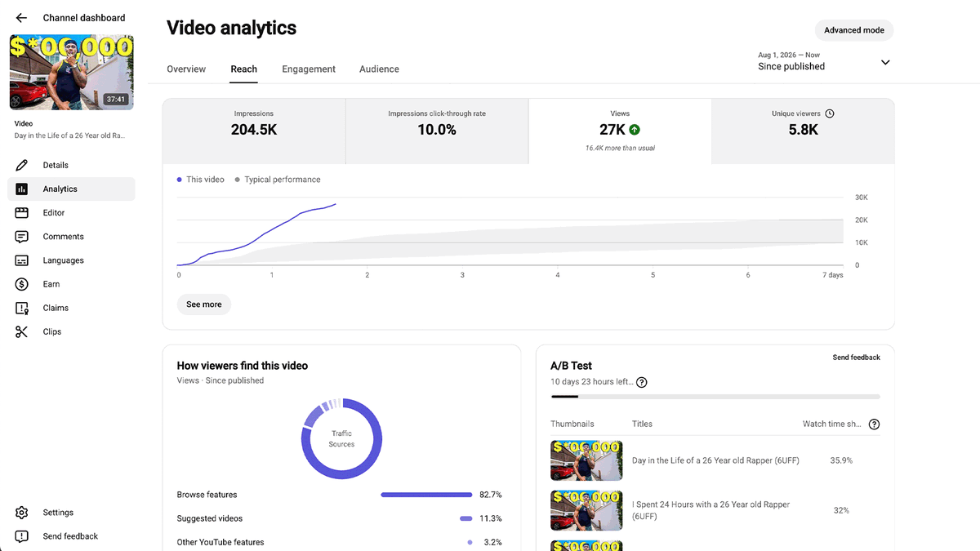The width and height of the screenshot is (980, 551).
Task: Open the Engagement tab
Action: (309, 69)
